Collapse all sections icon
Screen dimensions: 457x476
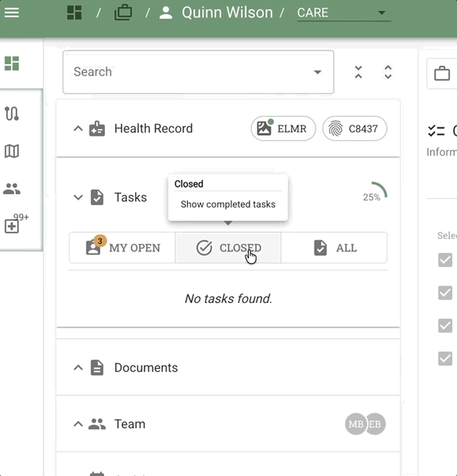pos(358,72)
